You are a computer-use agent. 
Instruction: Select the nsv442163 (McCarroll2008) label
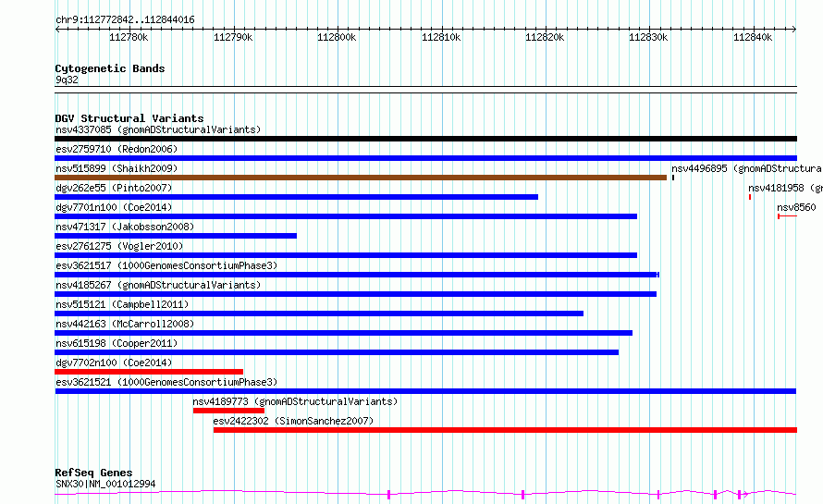pyautogui.click(x=125, y=324)
